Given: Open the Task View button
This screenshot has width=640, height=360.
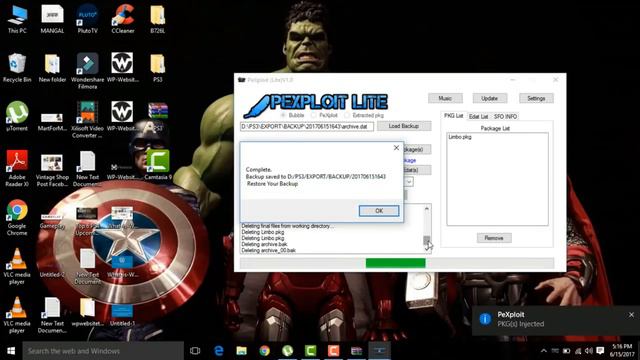Looking at the screenshot, I should (x=195, y=351).
